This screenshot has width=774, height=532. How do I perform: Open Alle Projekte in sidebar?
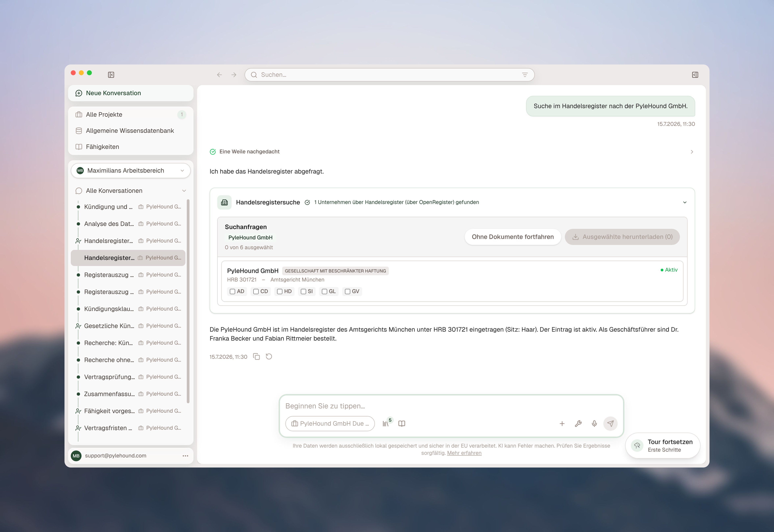coord(131,115)
